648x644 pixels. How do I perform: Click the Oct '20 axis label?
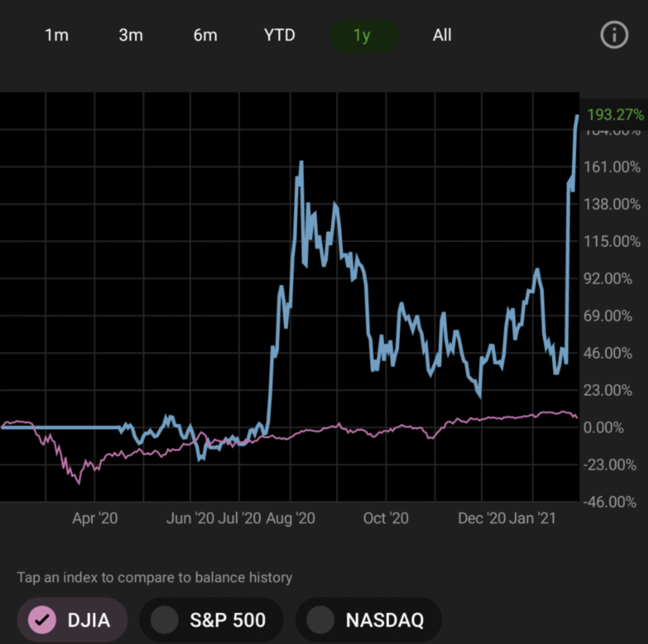click(x=385, y=519)
